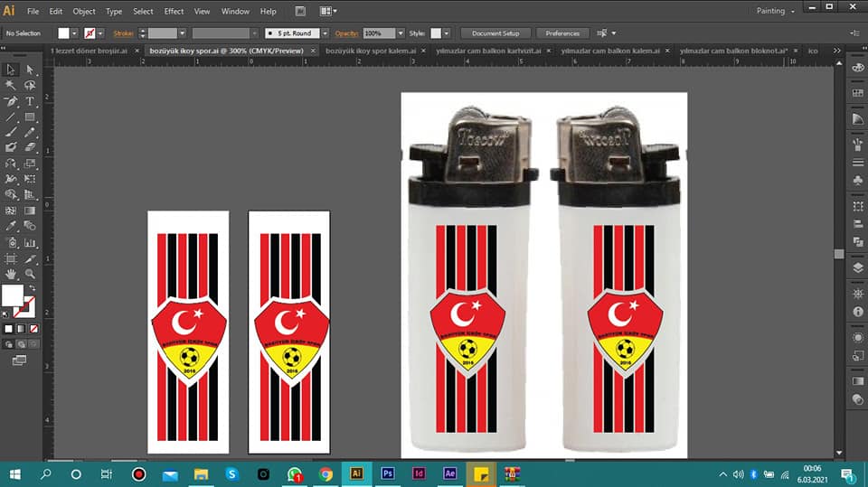Open the Arrange Documents dropdown

point(328,11)
